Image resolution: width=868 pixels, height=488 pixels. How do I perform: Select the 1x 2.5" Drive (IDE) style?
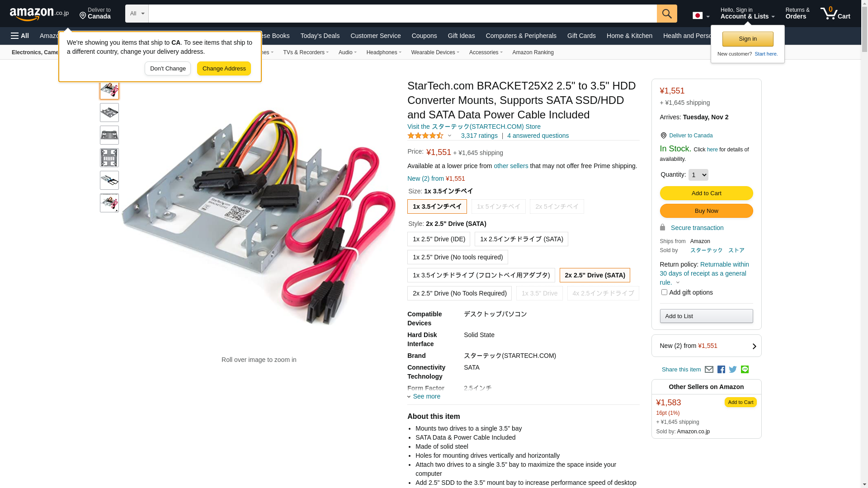439,239
